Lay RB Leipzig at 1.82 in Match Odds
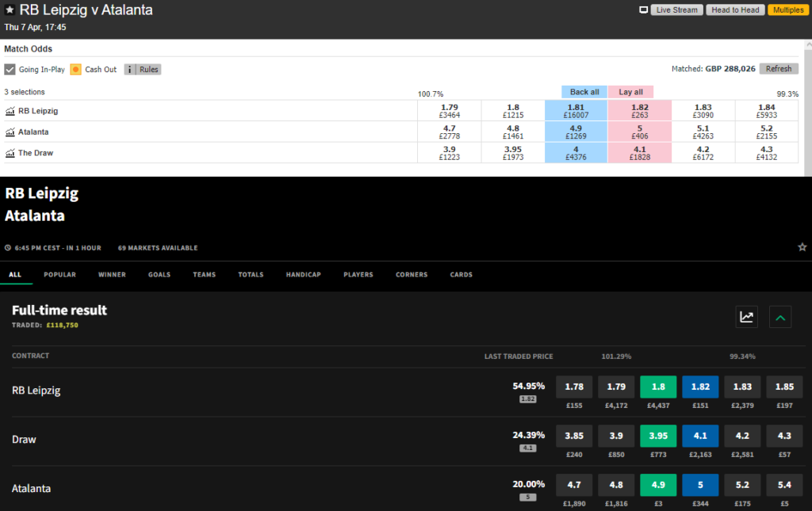Screen dimensions: 812x511 [640, 111]
